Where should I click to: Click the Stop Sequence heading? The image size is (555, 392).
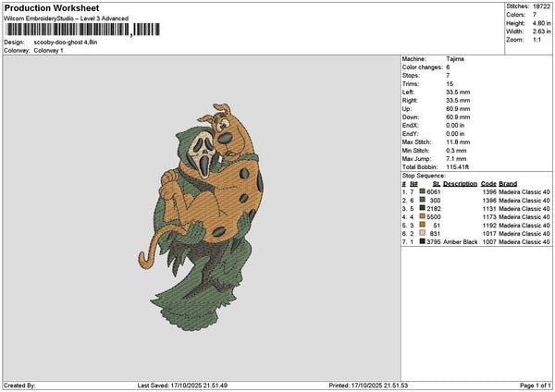coord(424,176)
